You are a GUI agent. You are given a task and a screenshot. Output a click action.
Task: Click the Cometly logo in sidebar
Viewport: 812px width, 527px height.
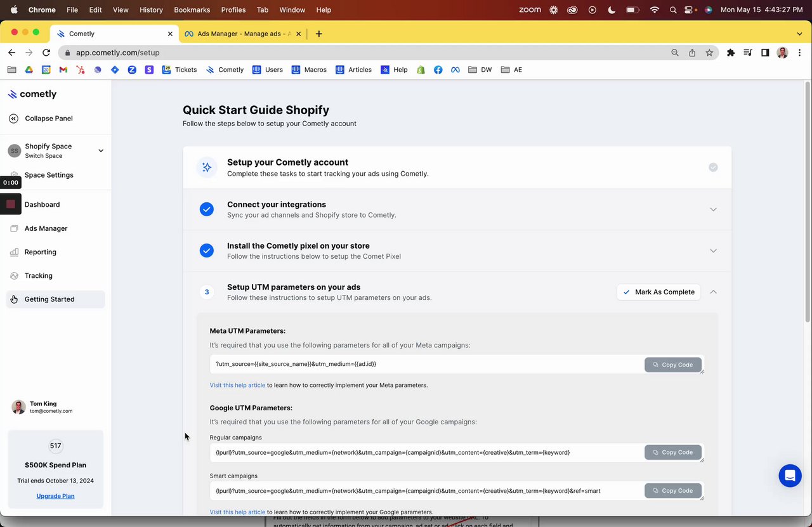click(32, 94)
